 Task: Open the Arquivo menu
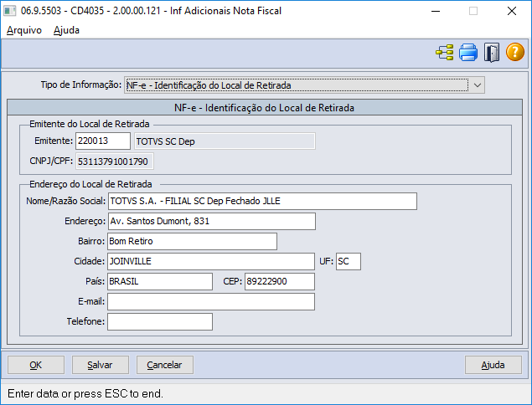tap(24, 30)
